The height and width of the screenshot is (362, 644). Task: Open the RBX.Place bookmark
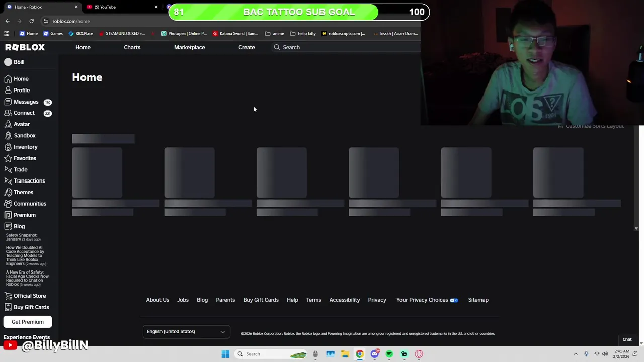(x=80, y=34)
